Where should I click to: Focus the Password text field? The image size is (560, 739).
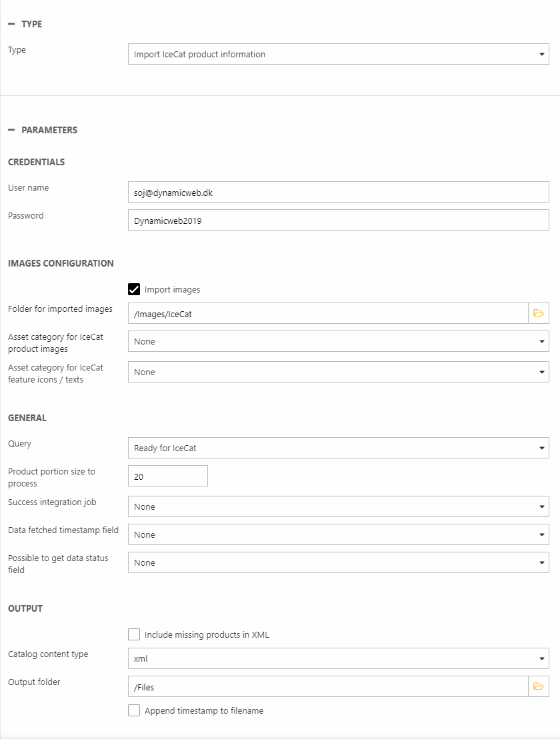(x=338, y=220)
